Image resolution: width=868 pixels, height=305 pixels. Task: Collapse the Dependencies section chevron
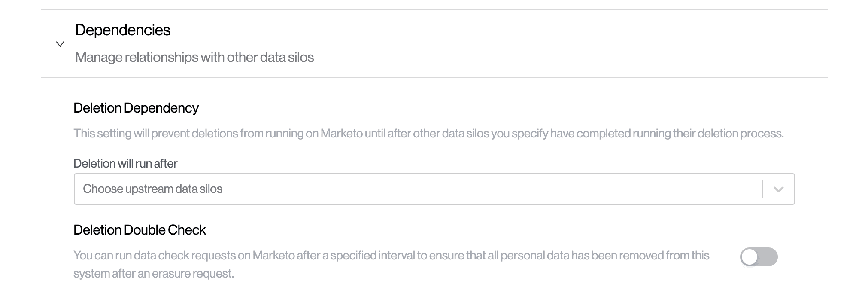[60, 44]
